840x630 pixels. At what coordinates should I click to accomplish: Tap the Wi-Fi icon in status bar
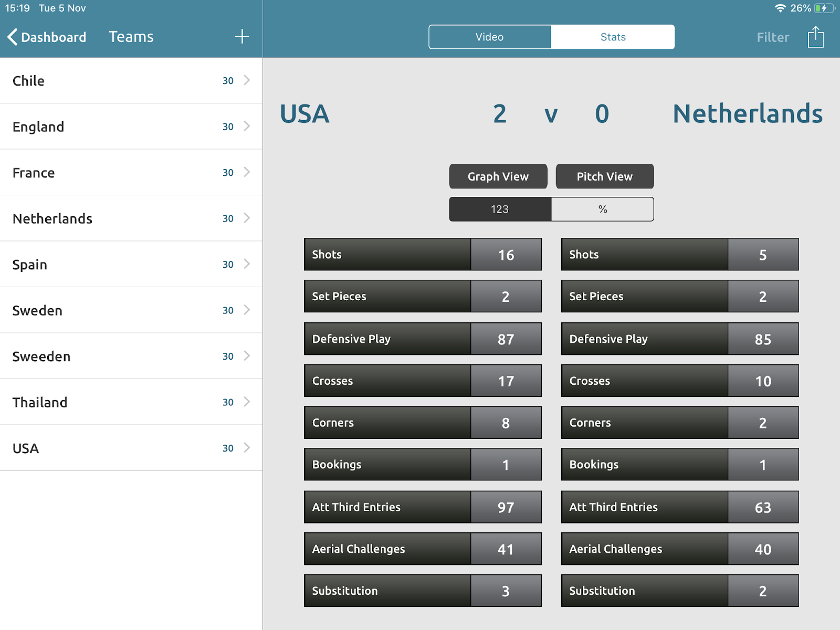(x=780, y=8)
